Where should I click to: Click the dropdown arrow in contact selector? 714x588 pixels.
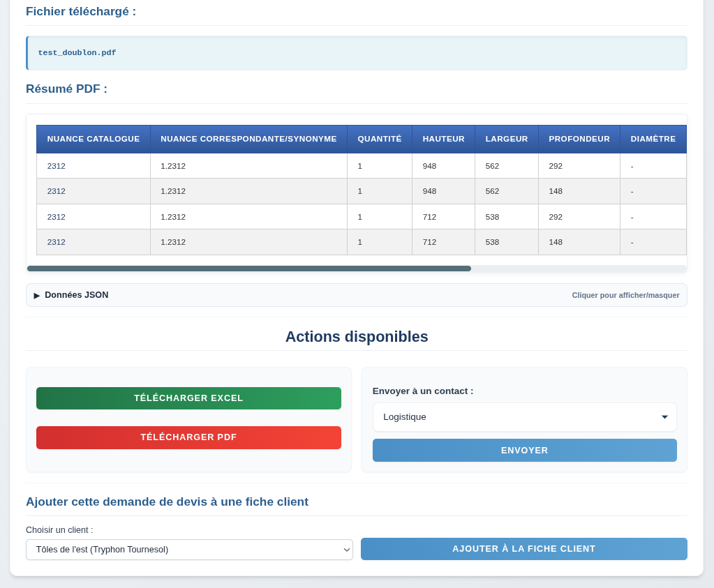(664, 417)
